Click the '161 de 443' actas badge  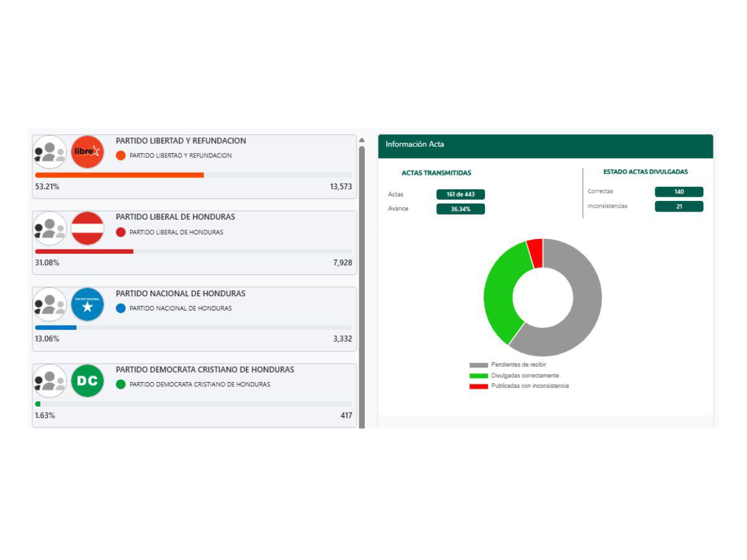[460, 194]
